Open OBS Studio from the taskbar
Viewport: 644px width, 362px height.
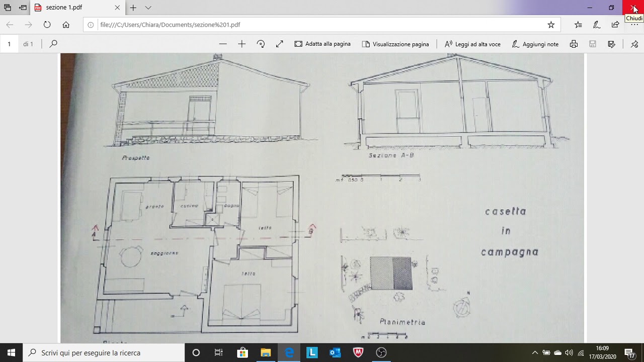(x=381, y=352)
